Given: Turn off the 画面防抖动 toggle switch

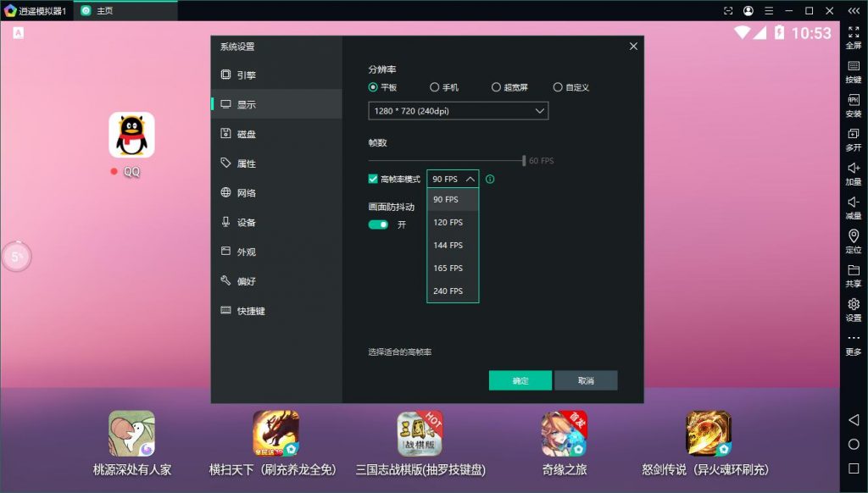Looking at the screenshot, I should 378,224.
